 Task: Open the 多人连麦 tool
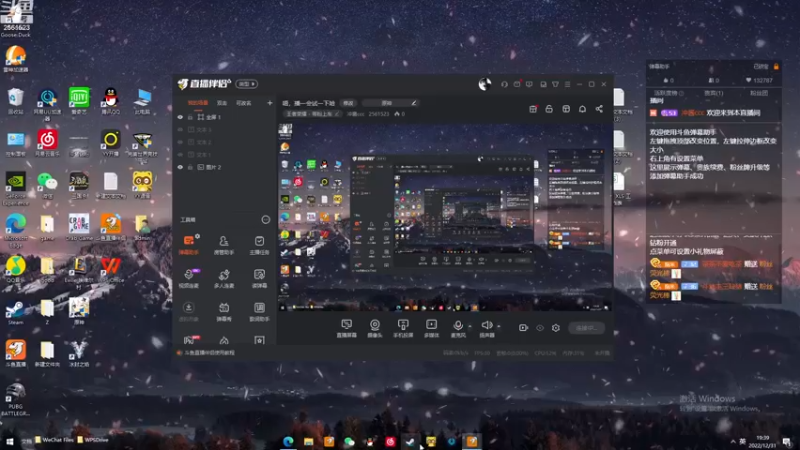[223, 278]
